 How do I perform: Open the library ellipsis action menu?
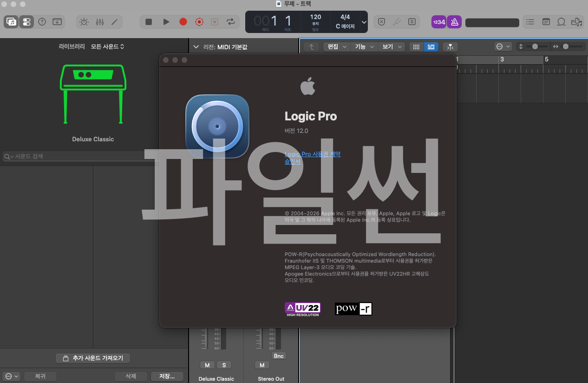tap(12, 376)
